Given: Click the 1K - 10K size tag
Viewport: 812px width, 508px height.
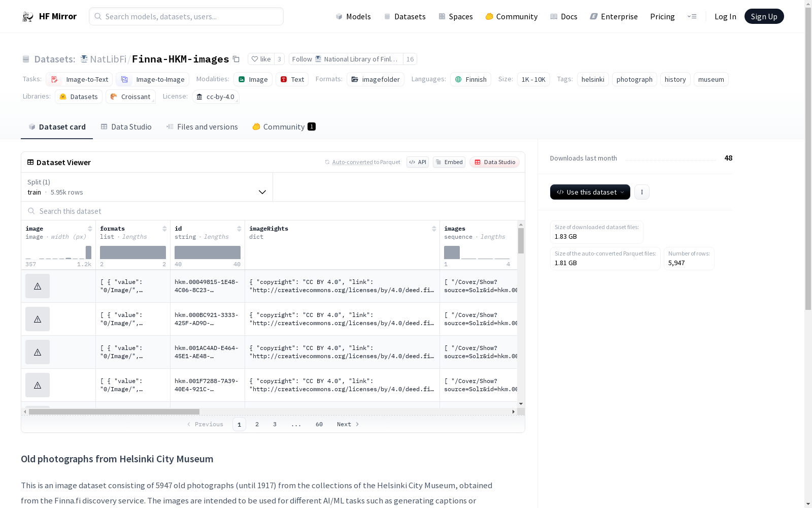Looking at the screenshot, I should click(533, 79).
